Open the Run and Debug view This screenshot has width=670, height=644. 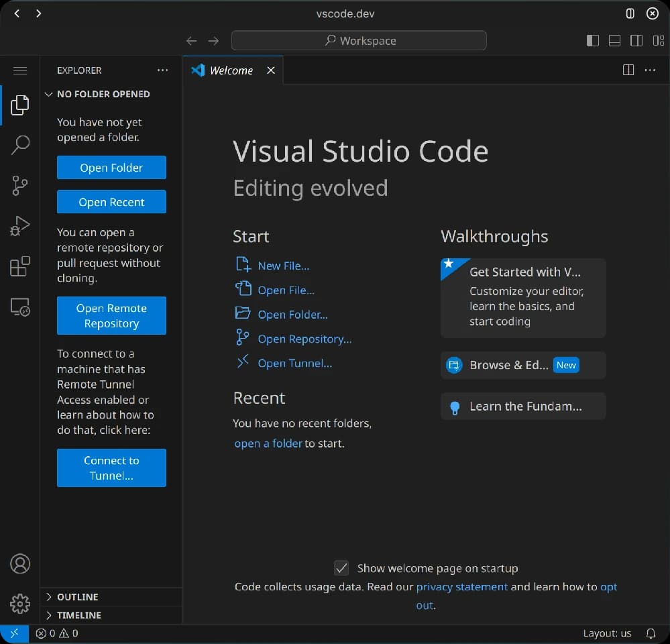20,225
